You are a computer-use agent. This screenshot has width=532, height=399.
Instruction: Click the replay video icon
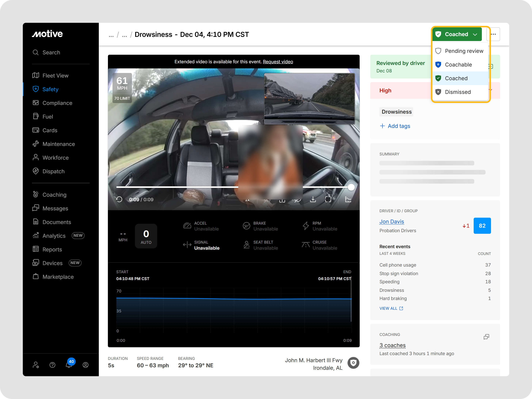[x=119, y=199]
